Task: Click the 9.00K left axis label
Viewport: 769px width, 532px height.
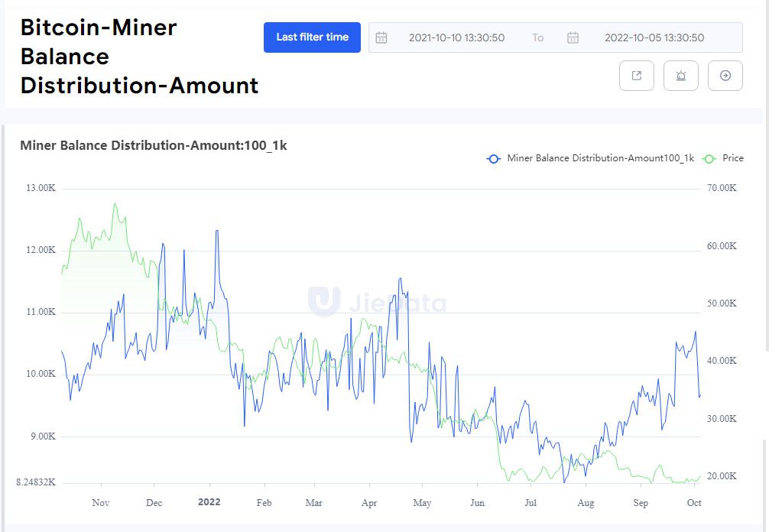Action: [x=43, y=436]
